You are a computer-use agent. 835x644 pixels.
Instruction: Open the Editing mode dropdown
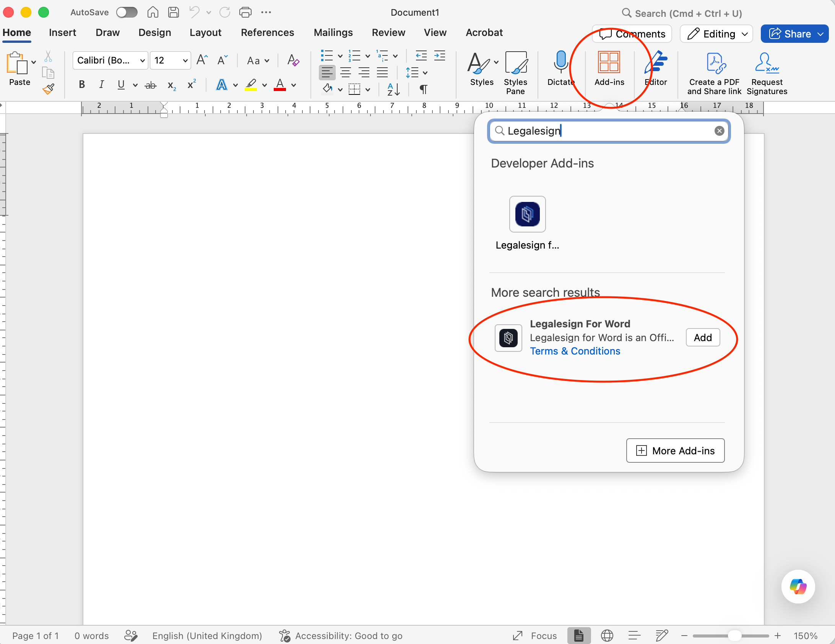pos(716,34)
